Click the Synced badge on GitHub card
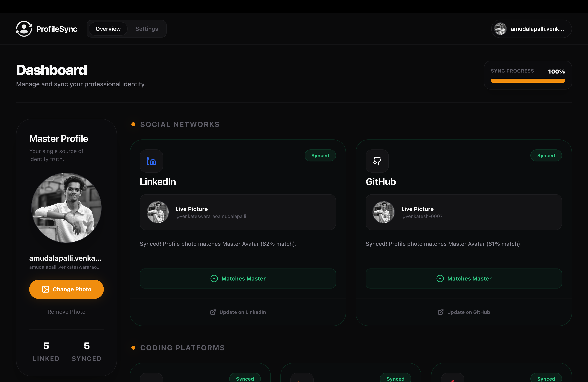This screenshot has height=382, width=588. pos(546,155)
